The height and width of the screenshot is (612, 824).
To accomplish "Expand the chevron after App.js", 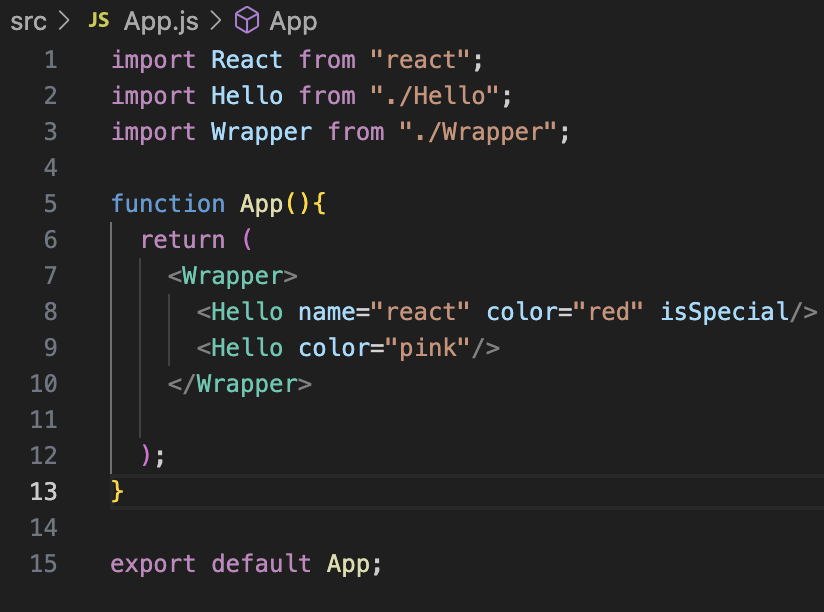I will (x=215, y=21).
